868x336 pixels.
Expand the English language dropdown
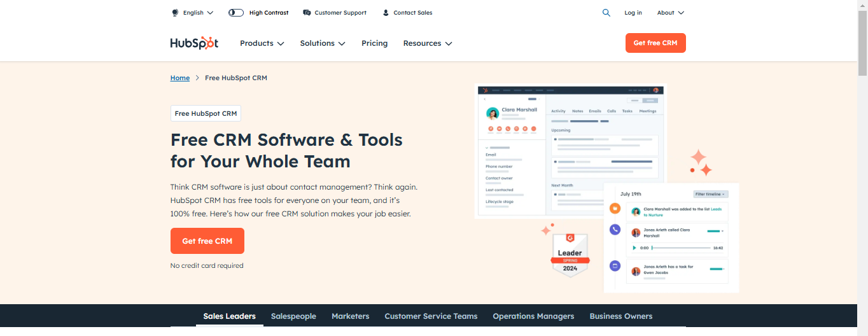193,13
